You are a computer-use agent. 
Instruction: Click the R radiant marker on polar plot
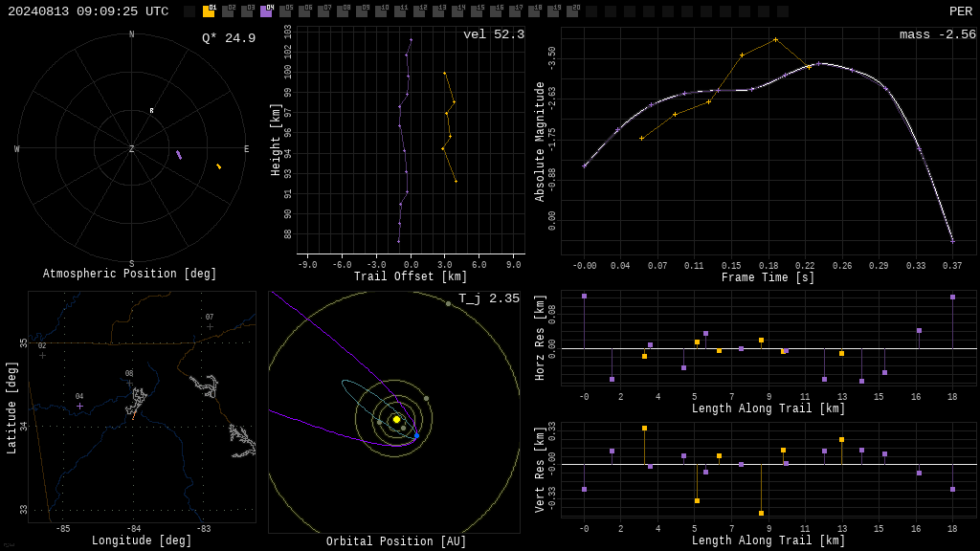(x=151, y=111)
